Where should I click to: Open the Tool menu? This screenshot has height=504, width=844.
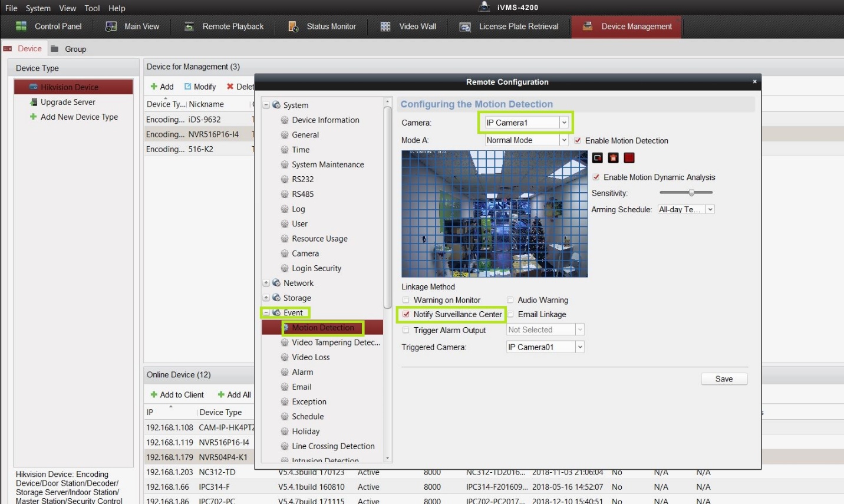click(92, 8)
